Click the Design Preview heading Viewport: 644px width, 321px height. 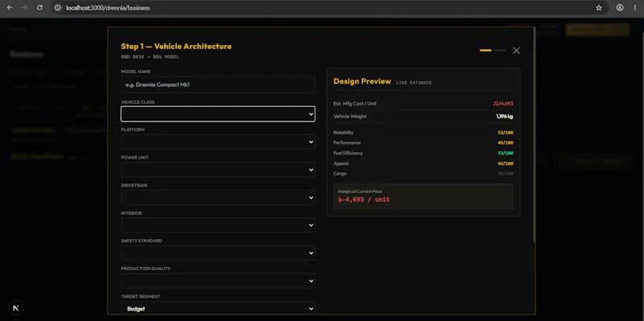click(x=362, y=81)
